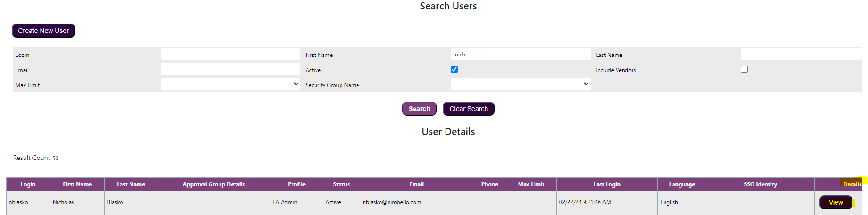This screenshot has height=215, width=868.
Task: Open the Security Group Name dropdown
Action: coord(521,84)
